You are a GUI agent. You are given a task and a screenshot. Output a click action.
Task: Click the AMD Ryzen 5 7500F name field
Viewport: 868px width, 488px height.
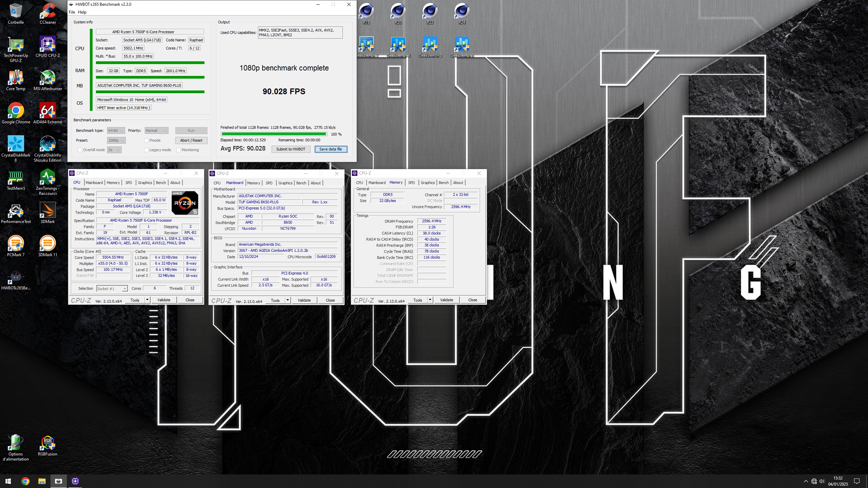[132, 194]
